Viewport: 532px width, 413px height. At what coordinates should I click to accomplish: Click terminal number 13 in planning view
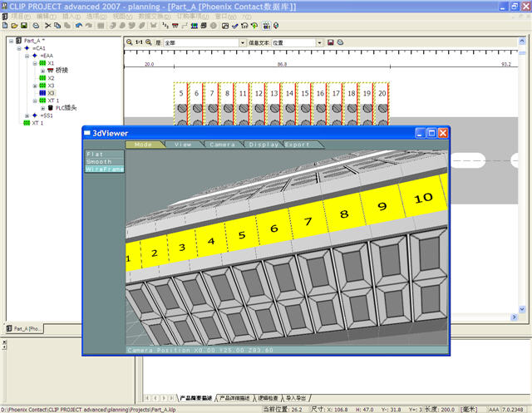point(274,93)
